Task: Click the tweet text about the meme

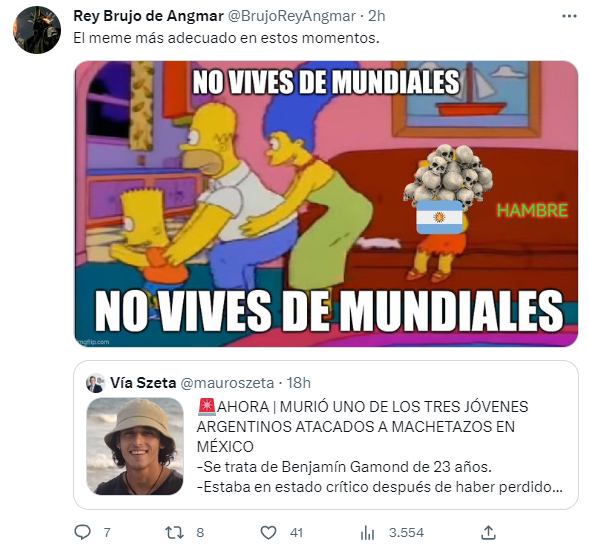Action: tap(226, 38)
